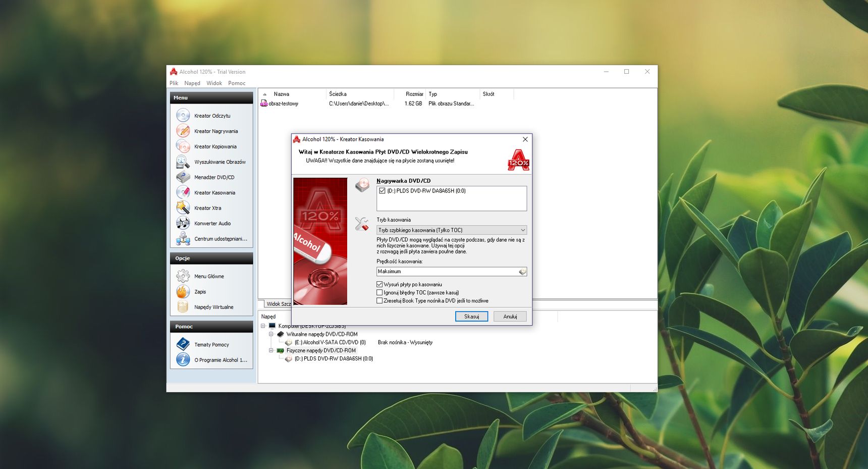The image size is (868, 469).
Task: Click the Opcje section header
Action: coord(211,258)
